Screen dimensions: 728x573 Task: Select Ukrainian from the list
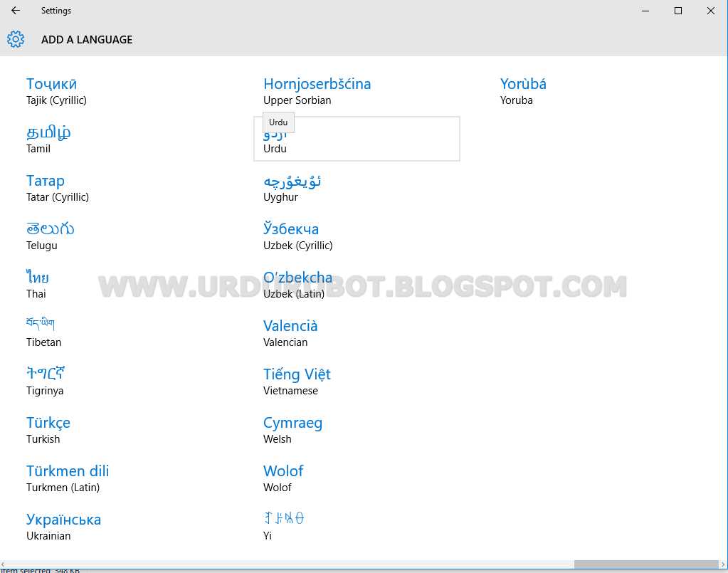pyautogui.click(x=63, y=527)
